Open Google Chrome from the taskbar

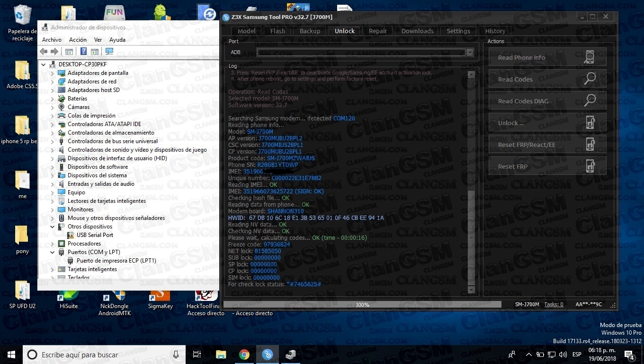(244, 355)
